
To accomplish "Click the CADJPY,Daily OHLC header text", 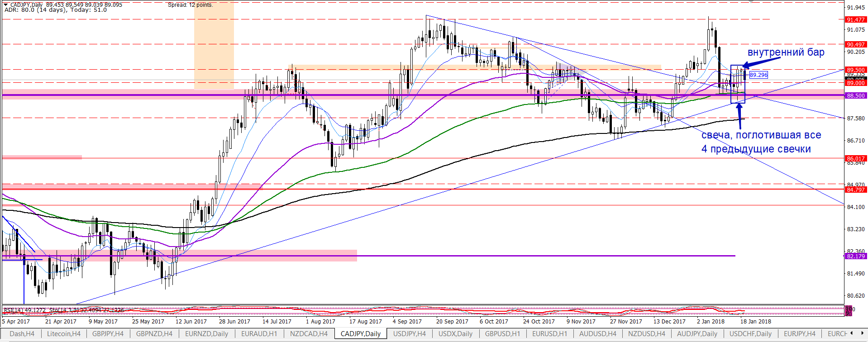I will (66, 5).
